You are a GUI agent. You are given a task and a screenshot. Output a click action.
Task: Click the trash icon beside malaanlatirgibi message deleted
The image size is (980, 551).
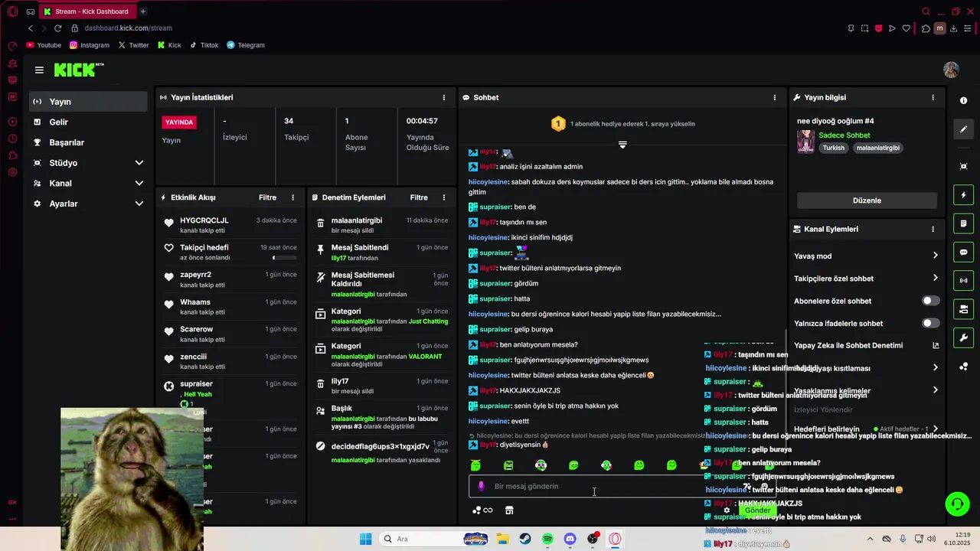click(x=321, y=223)
